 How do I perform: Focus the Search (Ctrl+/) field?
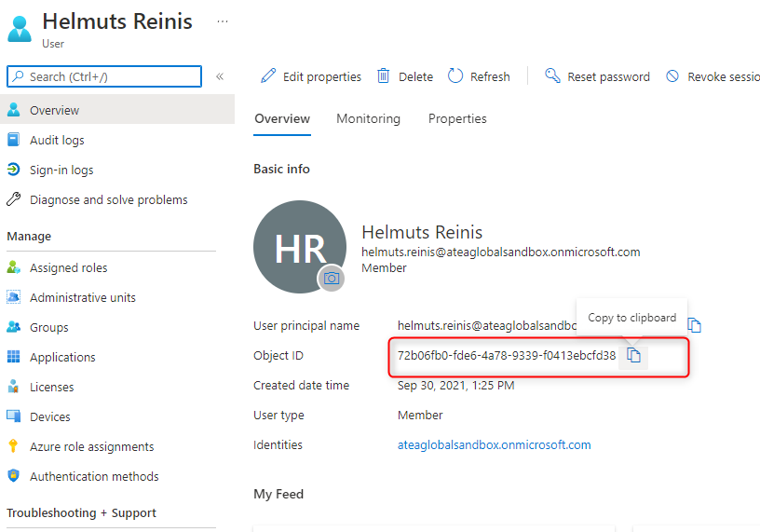point(104,76)
